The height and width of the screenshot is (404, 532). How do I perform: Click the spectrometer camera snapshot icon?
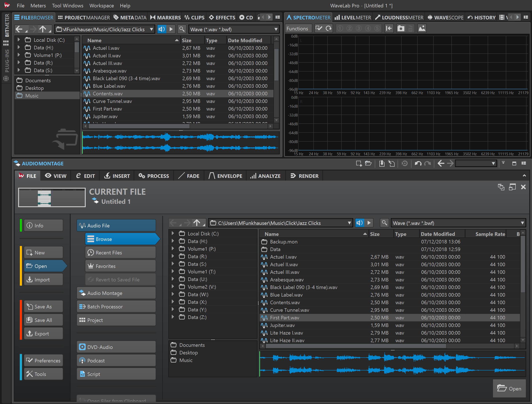[x=401, y=29]
